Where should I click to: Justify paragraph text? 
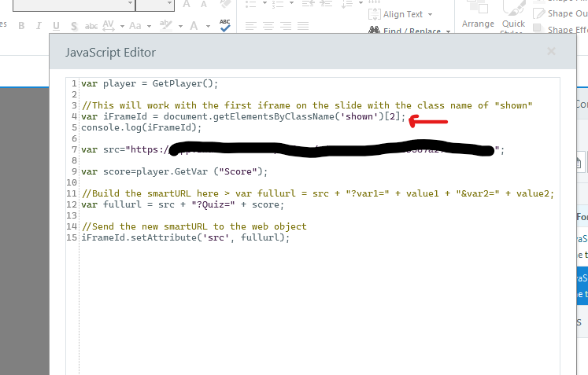pos(303,26)
